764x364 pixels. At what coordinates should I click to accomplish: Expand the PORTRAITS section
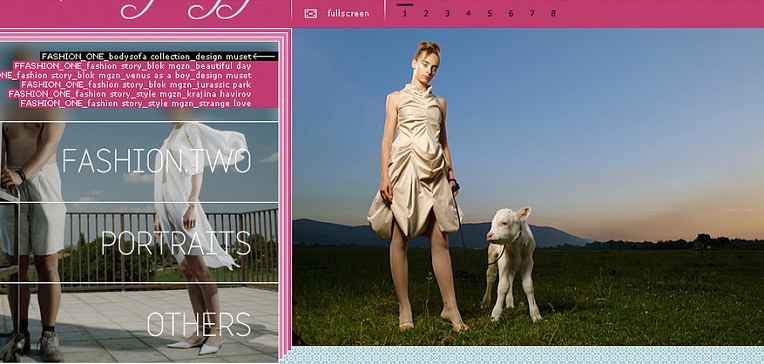click(x=176, y=243)
